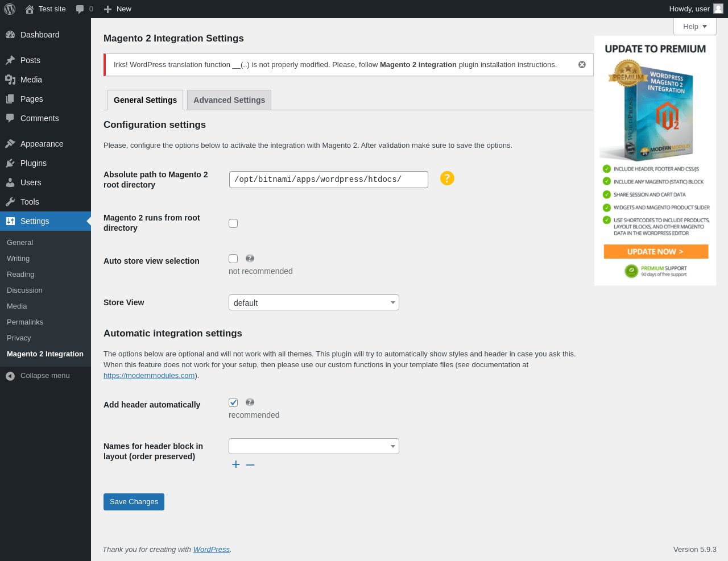Image resolution: width=728 pixels, height=561 pixels.
Task: Open Writing settings submenu item
Action: 18,259
